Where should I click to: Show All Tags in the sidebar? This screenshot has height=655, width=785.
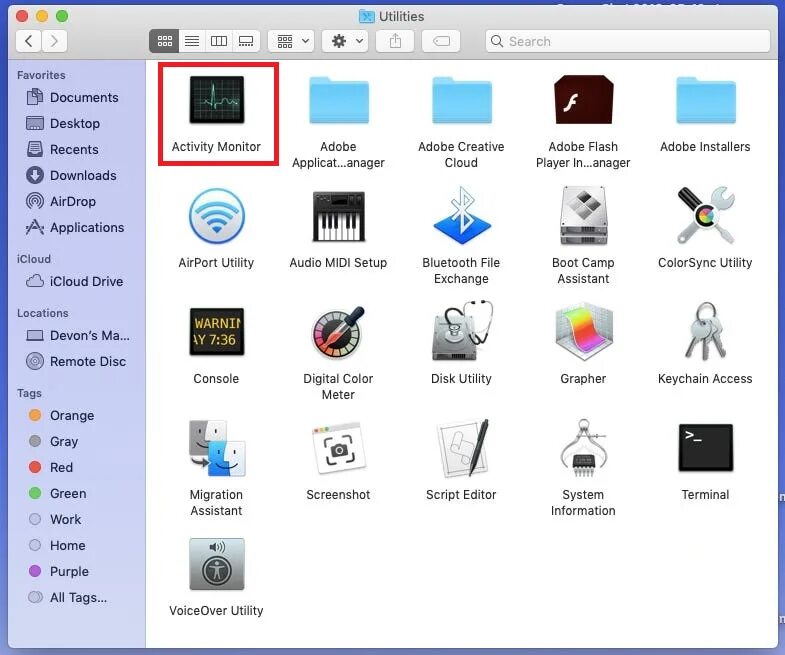coord(76,598)
